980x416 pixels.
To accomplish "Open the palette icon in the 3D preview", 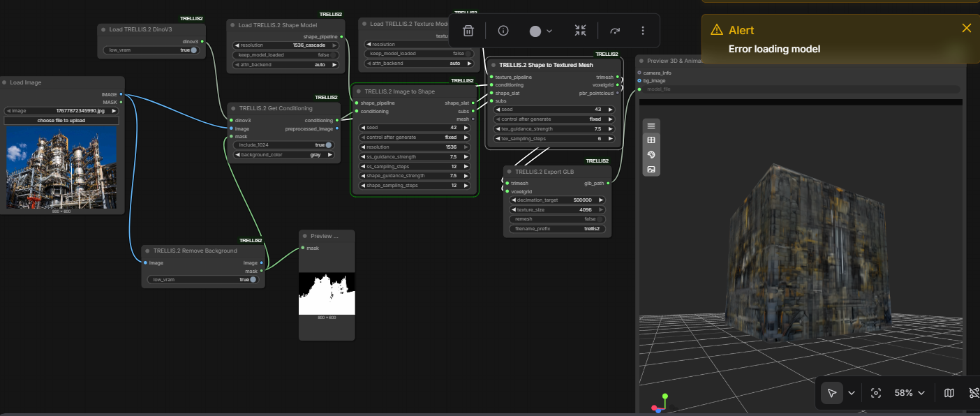I will (x=651, y=154).
